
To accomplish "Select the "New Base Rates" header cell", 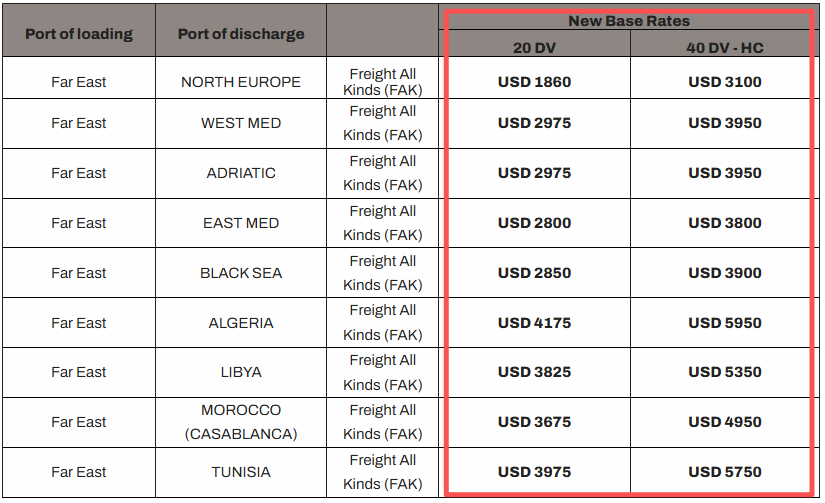I will pos(629,20).
